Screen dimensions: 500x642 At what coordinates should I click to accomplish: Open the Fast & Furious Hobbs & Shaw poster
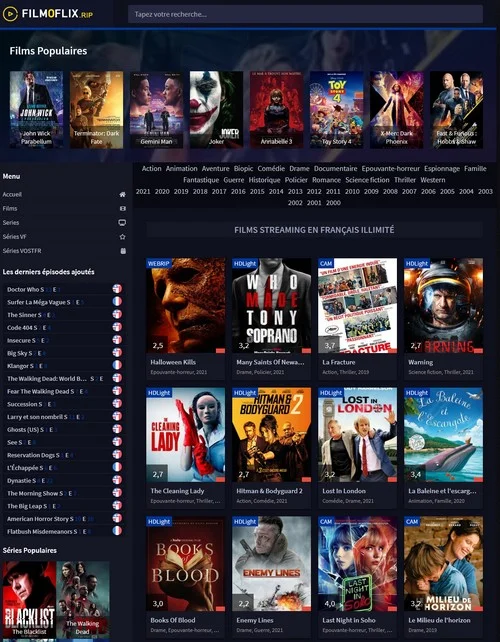[x=456, y=110]
